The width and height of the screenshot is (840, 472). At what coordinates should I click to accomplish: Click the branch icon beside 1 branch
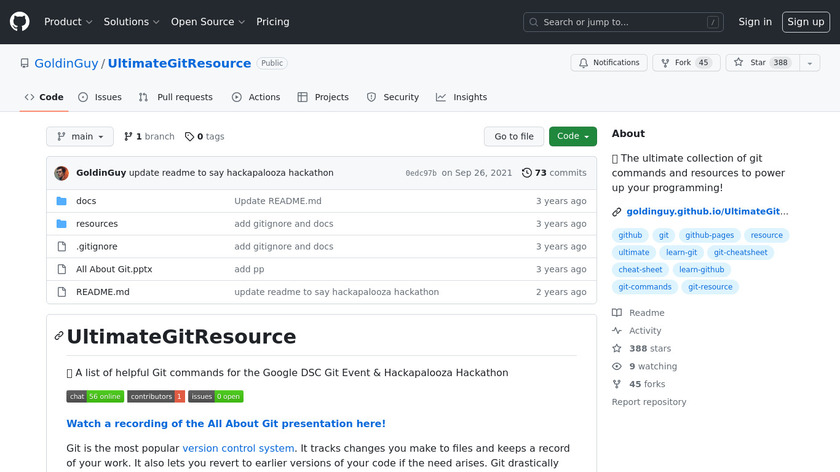128,137
